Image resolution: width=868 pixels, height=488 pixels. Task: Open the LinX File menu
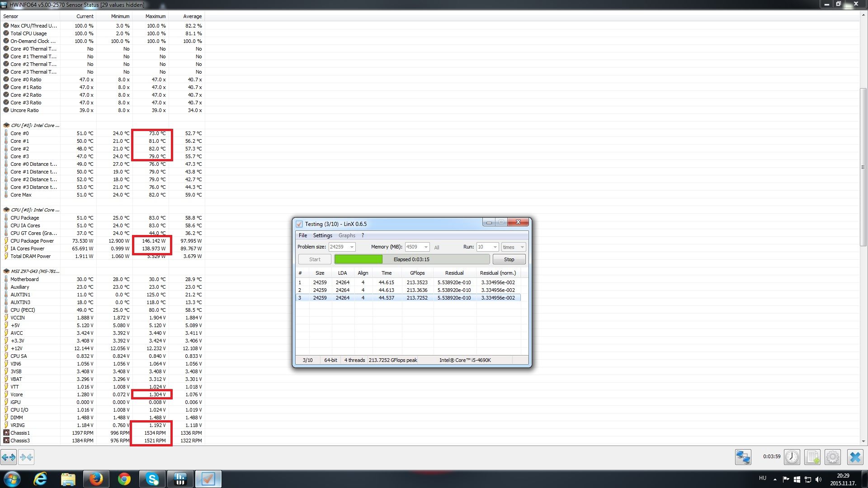pyautogui.click(x=303, y=235)
